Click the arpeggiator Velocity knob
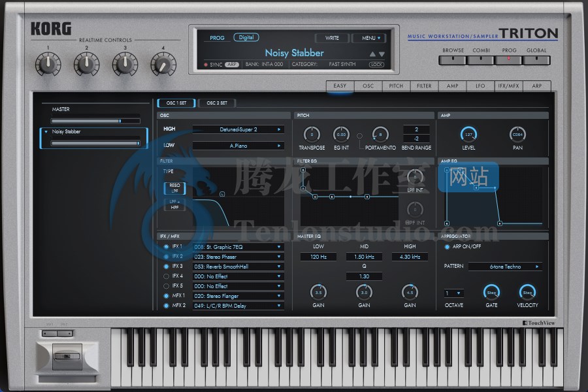This screenshot has width=588, height=392. pyautogui.click(x=528, y=292)
